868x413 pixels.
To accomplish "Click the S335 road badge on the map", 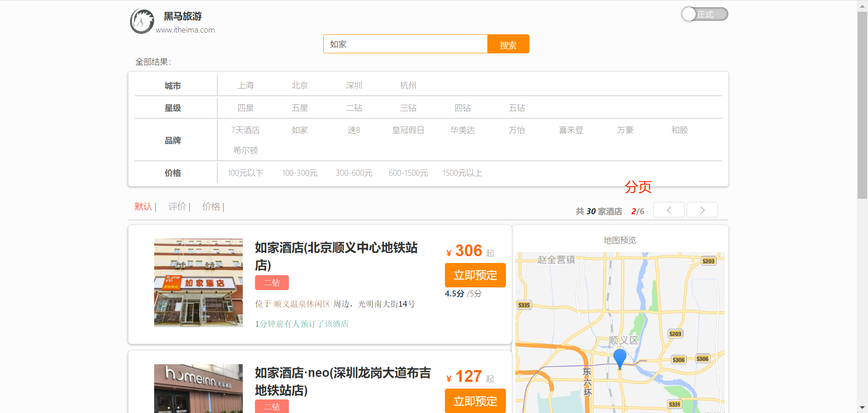I will pyautogui.click(x=524, y=305).
